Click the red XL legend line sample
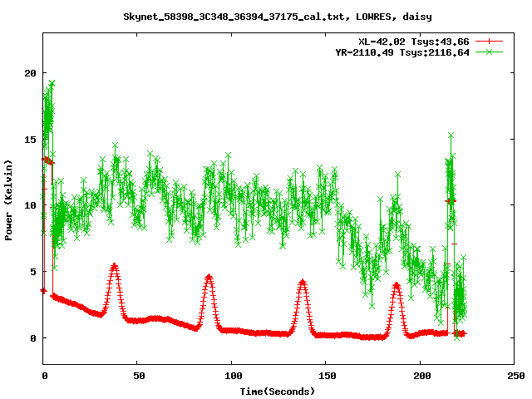532x399 pixels. 489,42
